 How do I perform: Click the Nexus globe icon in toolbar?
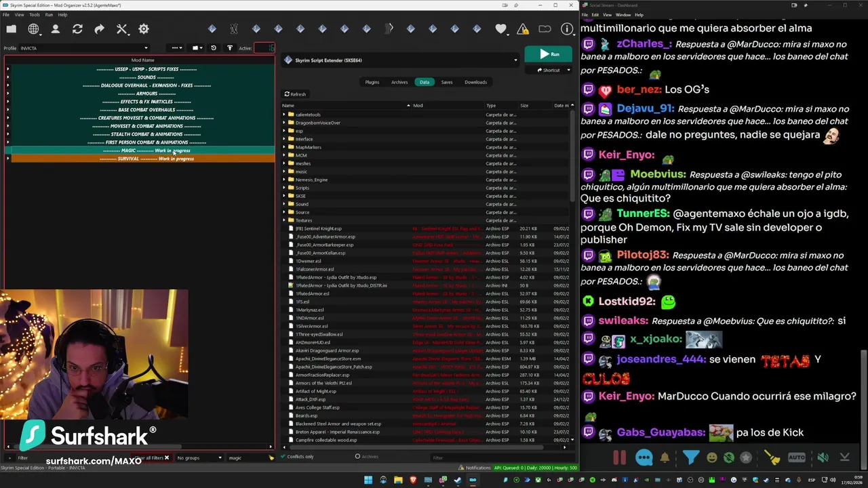(x=33, y=29)
